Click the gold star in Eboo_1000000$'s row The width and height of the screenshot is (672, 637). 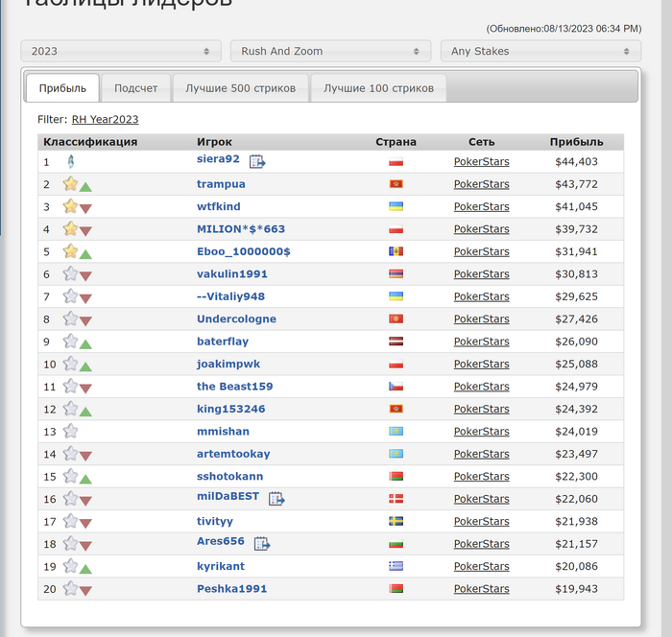[x=70, y=251]
